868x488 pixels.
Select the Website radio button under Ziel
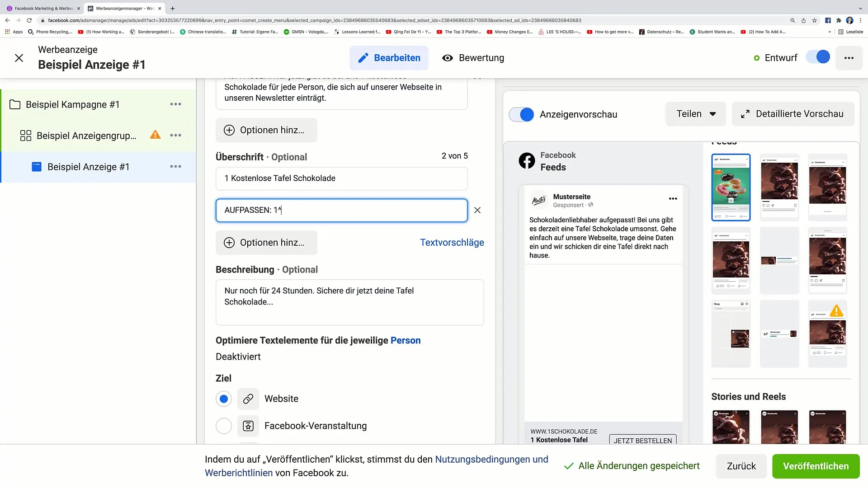[x=224, y=399]
